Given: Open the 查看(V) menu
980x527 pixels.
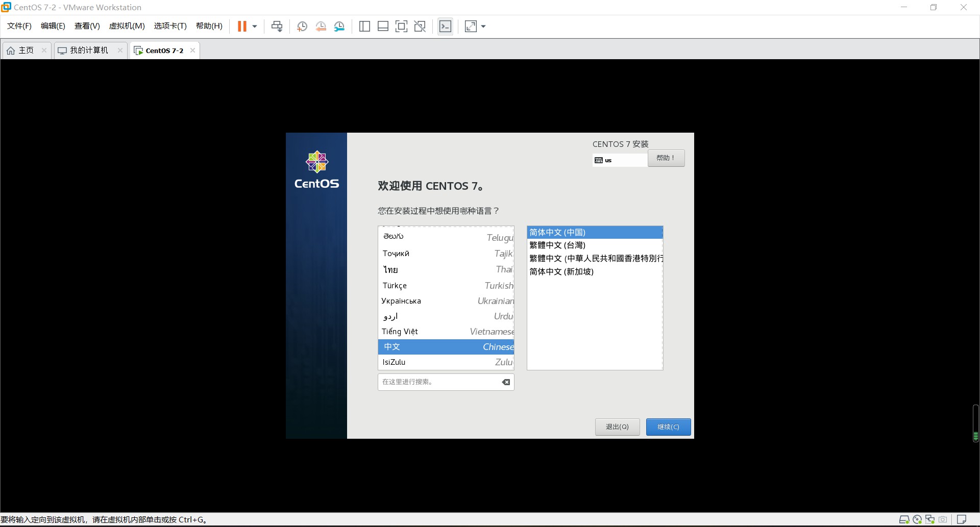Looking at the screenshot, I should [87, 26].
